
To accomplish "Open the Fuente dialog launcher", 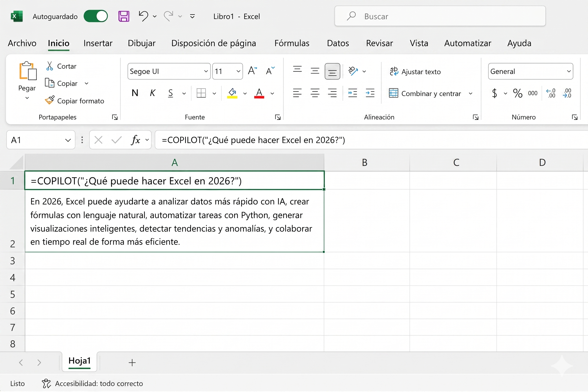I will pyautogui.click(x=278, y=117).
